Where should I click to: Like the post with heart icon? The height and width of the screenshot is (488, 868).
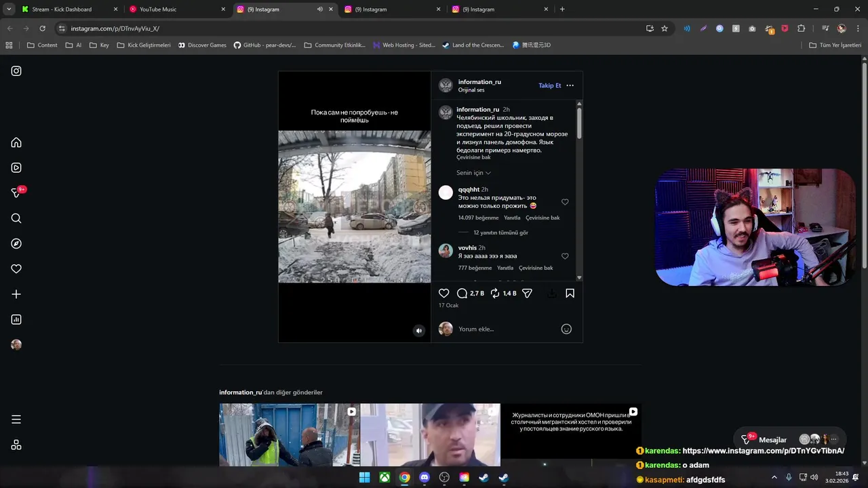tap(443, 293)
